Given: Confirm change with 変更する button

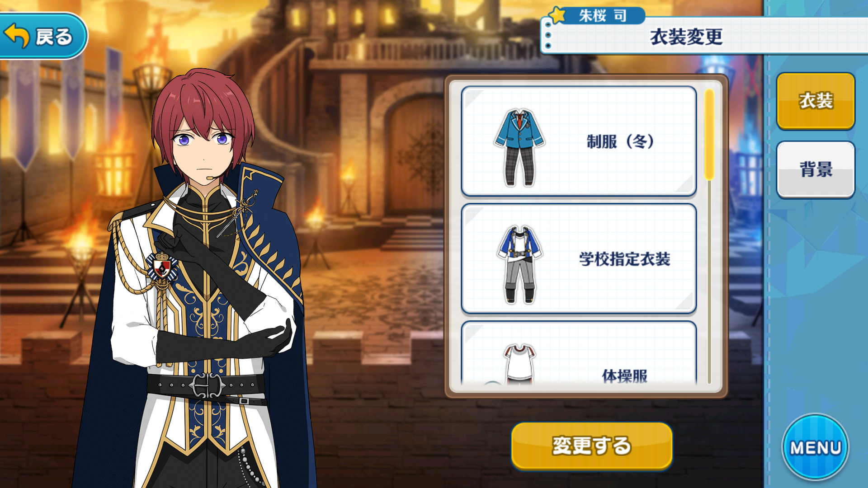Looking at the screenshot, I should (591, 446).
